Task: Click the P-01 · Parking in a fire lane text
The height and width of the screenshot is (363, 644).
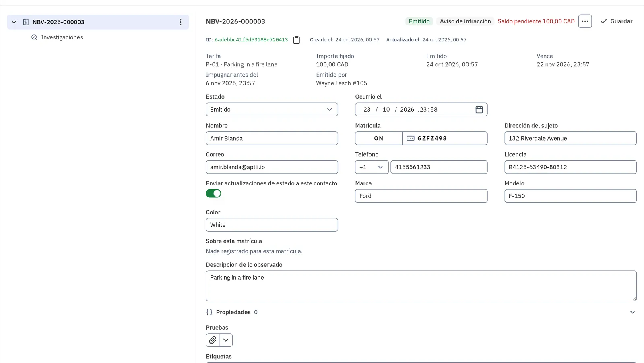Action: coord(242,64)
